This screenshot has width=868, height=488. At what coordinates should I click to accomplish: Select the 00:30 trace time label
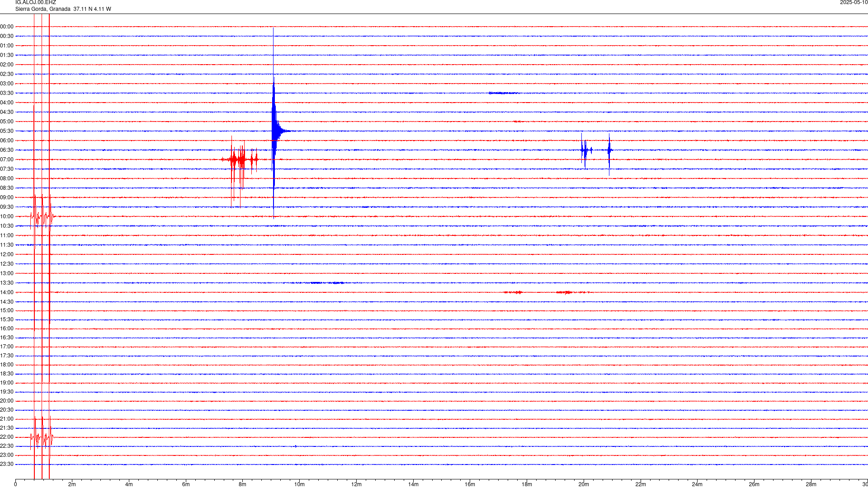(7, 36)
